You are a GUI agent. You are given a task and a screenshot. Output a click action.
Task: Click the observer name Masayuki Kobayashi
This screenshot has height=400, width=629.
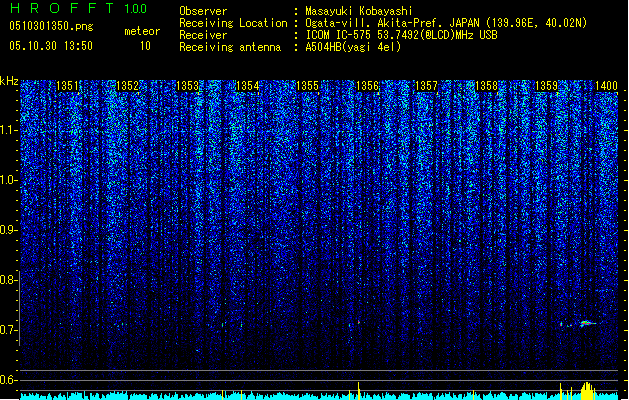(x=359, y=11)
